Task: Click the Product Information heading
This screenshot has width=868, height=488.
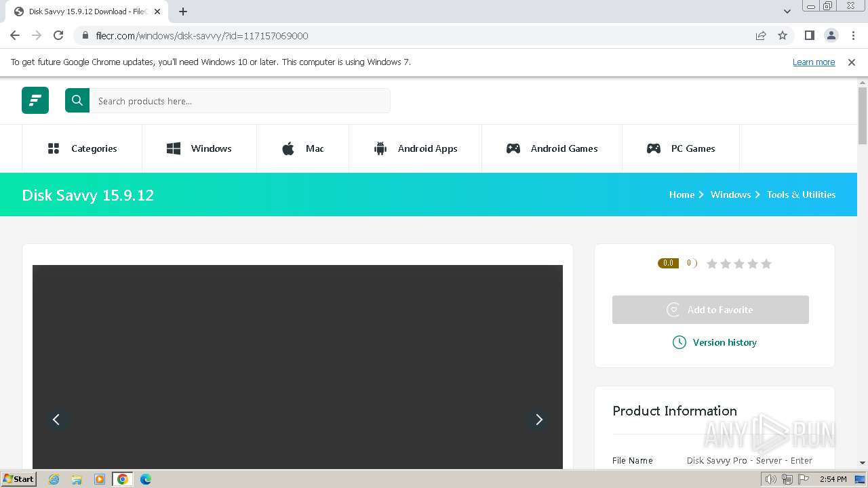Action: (675, 411)
